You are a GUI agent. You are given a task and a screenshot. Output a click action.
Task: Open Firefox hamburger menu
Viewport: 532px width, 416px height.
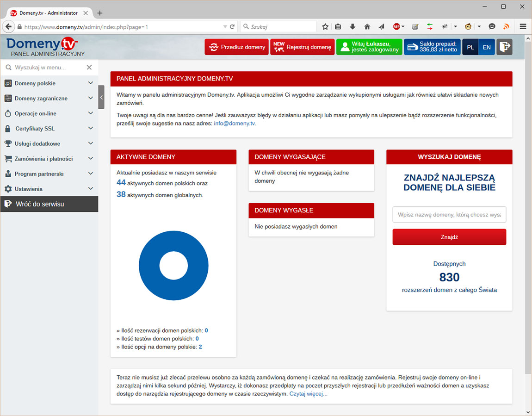(x=523, y=26)
